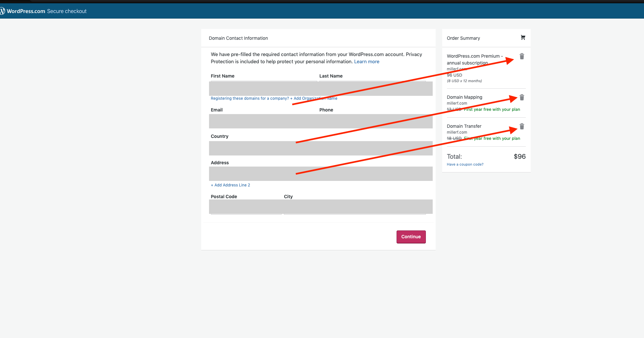The image size is (644, 338).
Task: Delete WordPress.com Premium subscription from cart
Action: pyautogui.click(x=522, y=56)
